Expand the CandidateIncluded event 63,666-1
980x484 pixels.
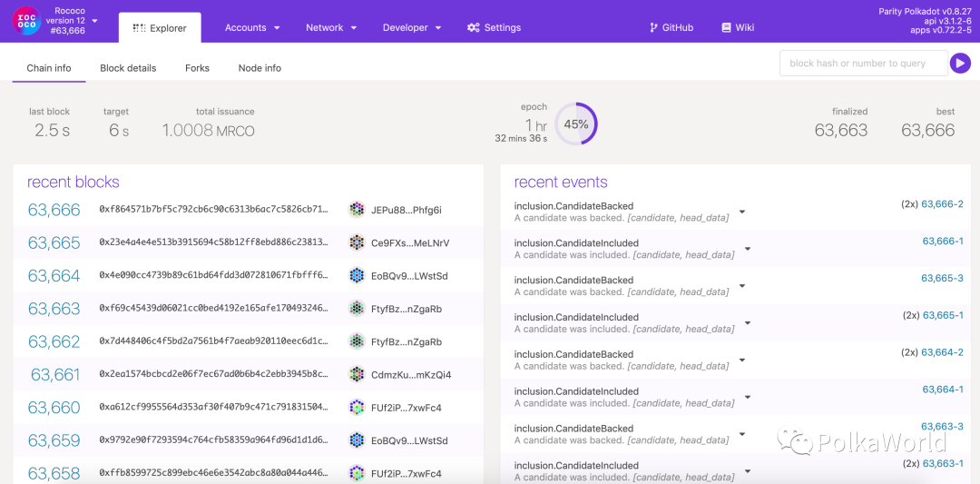[x=748, y=249]
